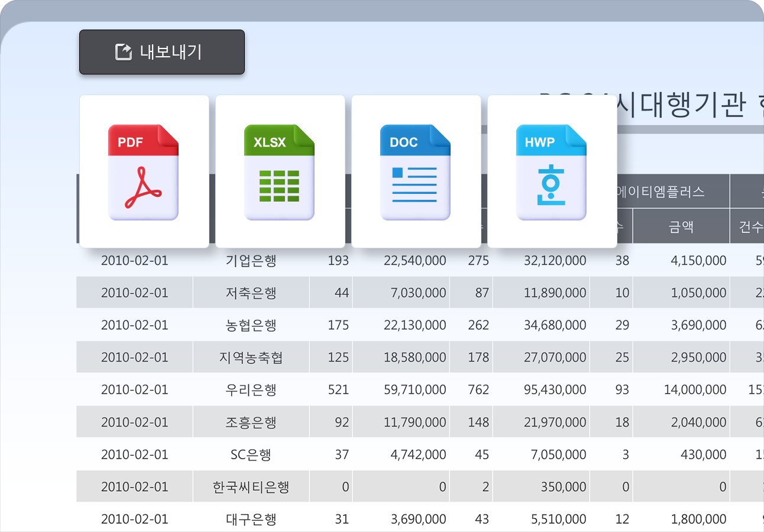The height and width of the screenshot is (532, 764).
Task: Click the amount 1,800,000
Action: click(x=698, y=520)
